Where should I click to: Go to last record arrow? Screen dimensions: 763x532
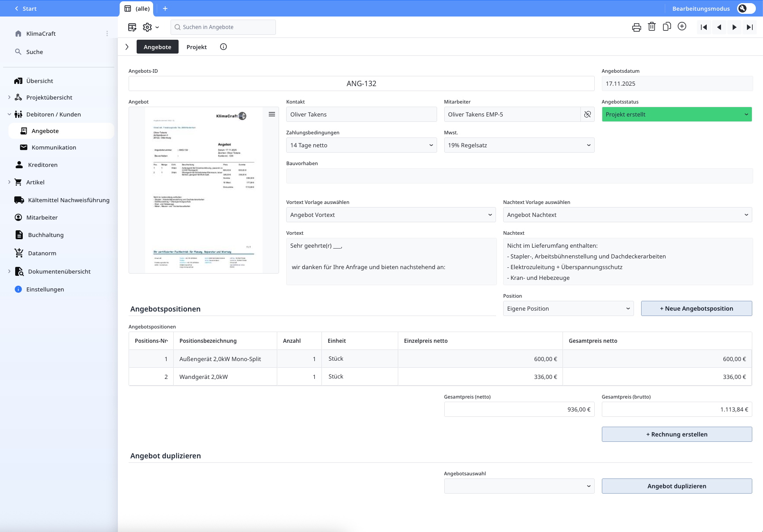pyautogui.click(x=750, y=27)
